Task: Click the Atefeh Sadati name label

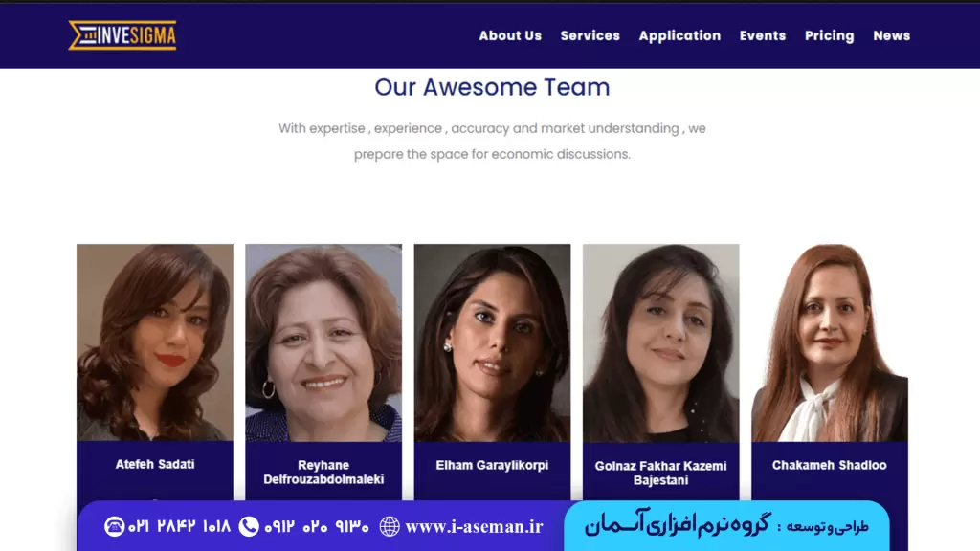Action: [x=155, y=464]
